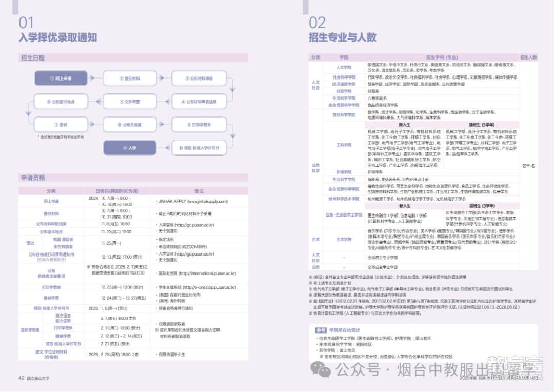Image resolution: width=554 pixels, height=392 pixels.
Task: Select the 申请资格 section header
Action: pyautogui.click(x=133, y=178)
